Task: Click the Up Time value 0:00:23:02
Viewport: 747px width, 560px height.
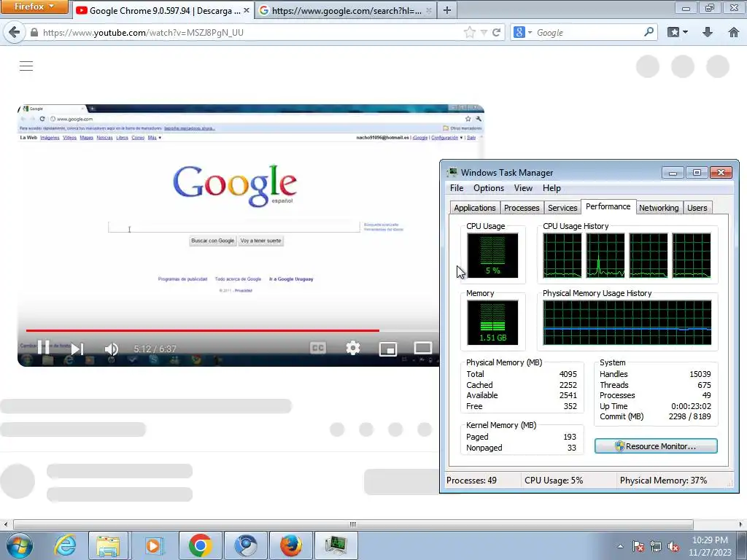Action: tap(691, 406)
